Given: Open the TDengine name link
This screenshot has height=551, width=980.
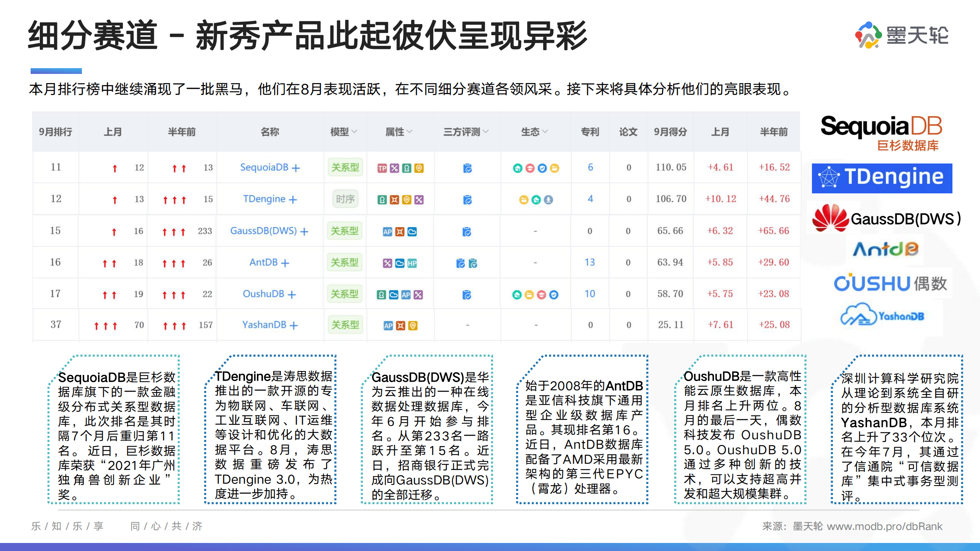Looking at the screenshot, I should [x=263, y=199].
